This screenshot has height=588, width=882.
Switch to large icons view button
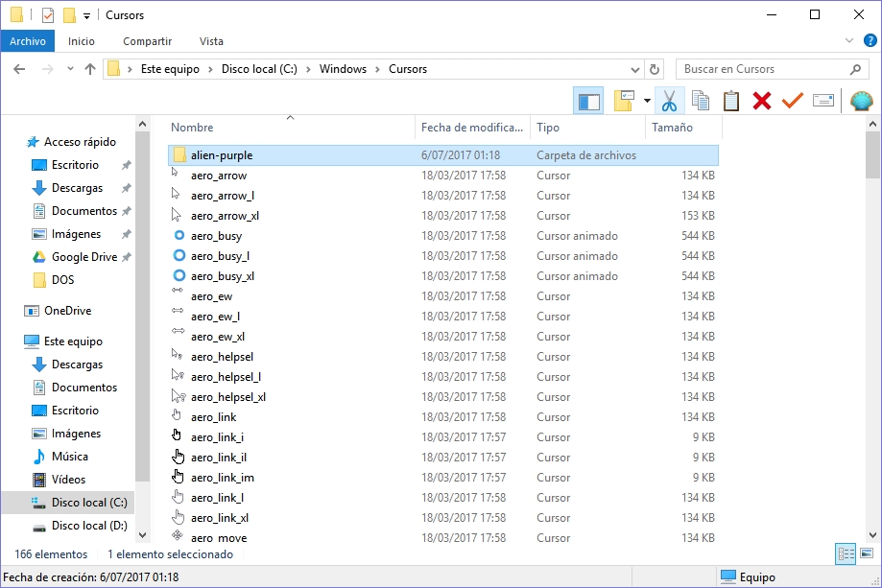pyautogui.click(x=867, y=553)
